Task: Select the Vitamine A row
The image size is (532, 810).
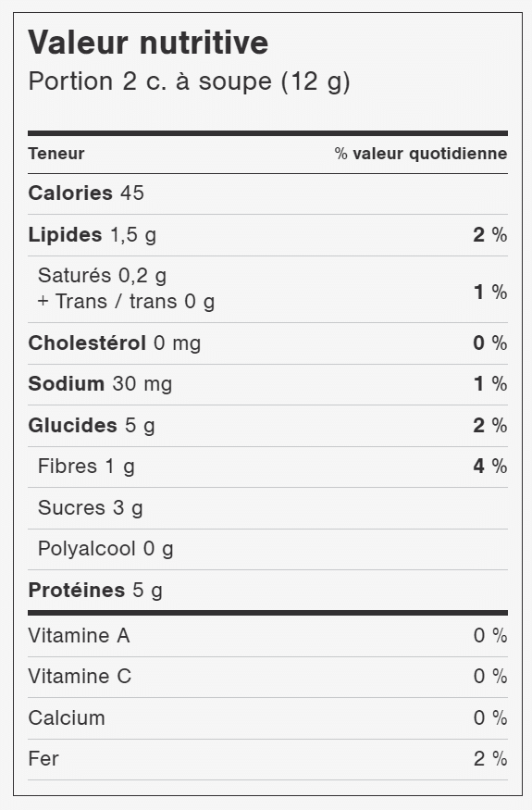Action: [x=267, y=636]
